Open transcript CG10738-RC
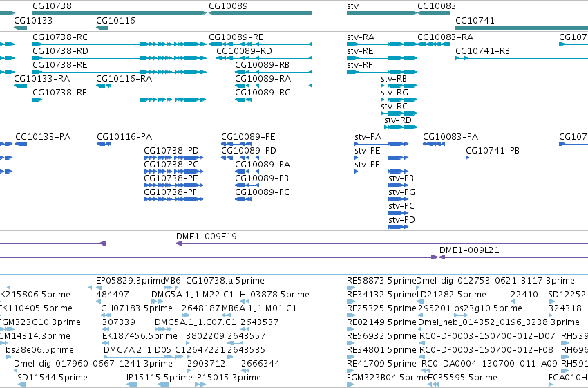The image size is (588, 388). point(60,37)
